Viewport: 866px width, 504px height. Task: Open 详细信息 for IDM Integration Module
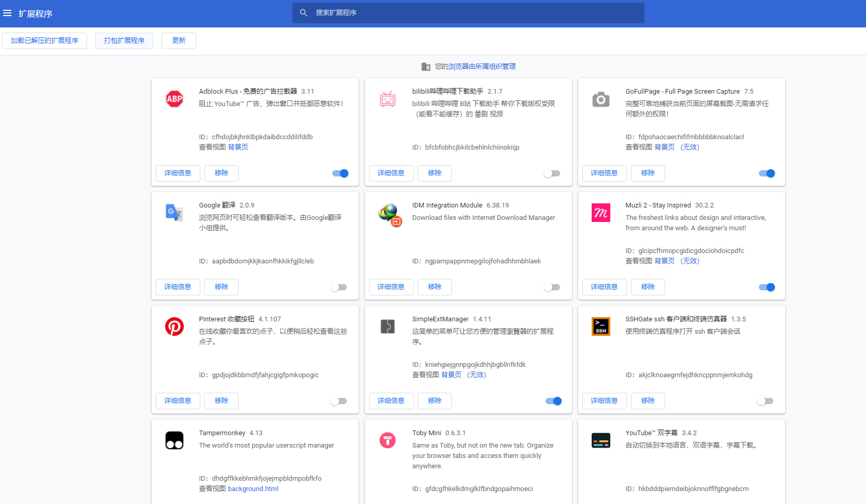pos(391,287)
